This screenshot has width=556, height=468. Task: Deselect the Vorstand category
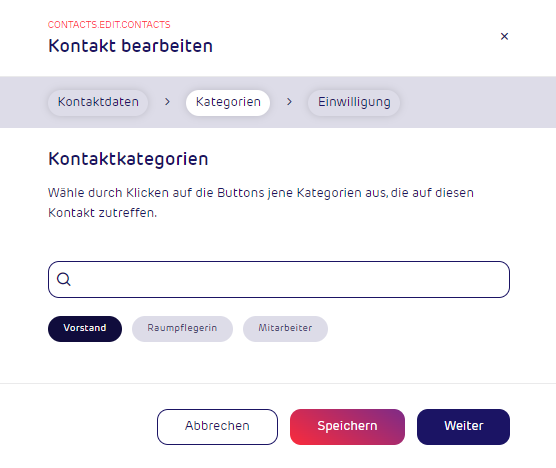tap(85, 329)
